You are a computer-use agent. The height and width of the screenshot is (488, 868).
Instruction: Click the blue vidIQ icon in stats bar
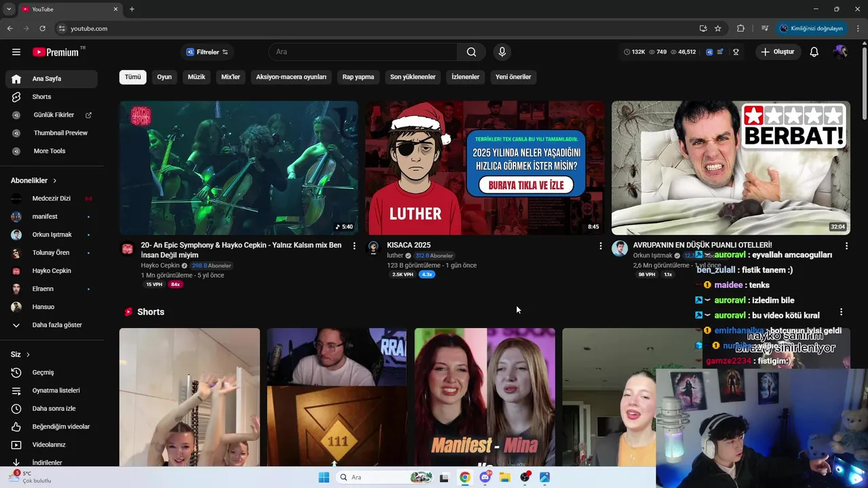coord(709,52)
